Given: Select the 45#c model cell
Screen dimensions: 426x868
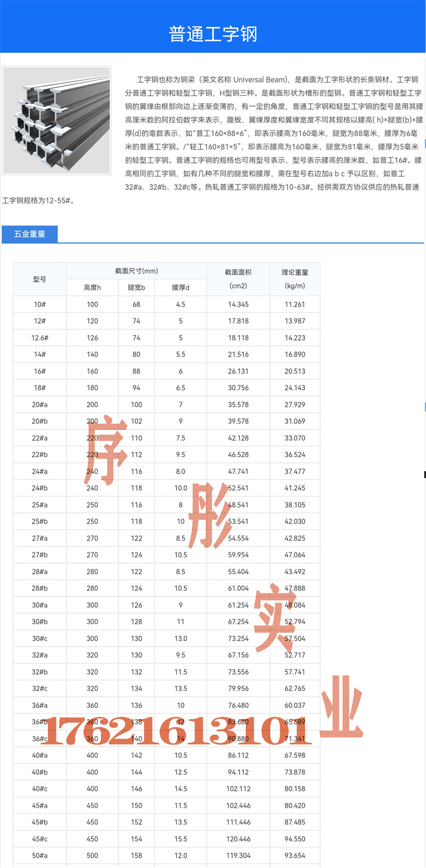Looking at the screenshot, I should (39, 839).
